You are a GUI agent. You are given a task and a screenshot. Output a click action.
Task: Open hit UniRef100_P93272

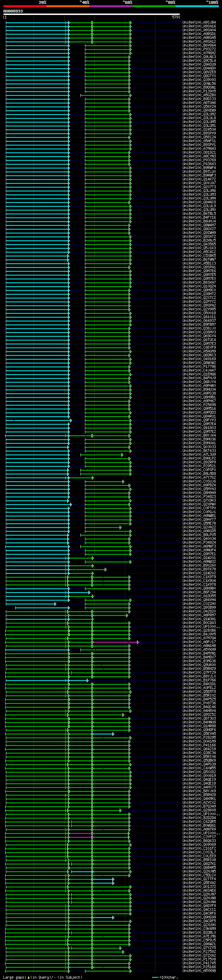[199, 49]
